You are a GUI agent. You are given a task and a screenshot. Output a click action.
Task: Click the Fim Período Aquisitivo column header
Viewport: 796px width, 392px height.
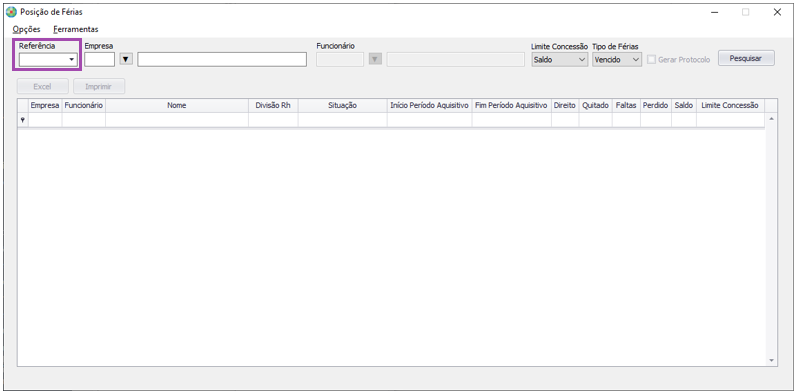(x=511, y=106)
